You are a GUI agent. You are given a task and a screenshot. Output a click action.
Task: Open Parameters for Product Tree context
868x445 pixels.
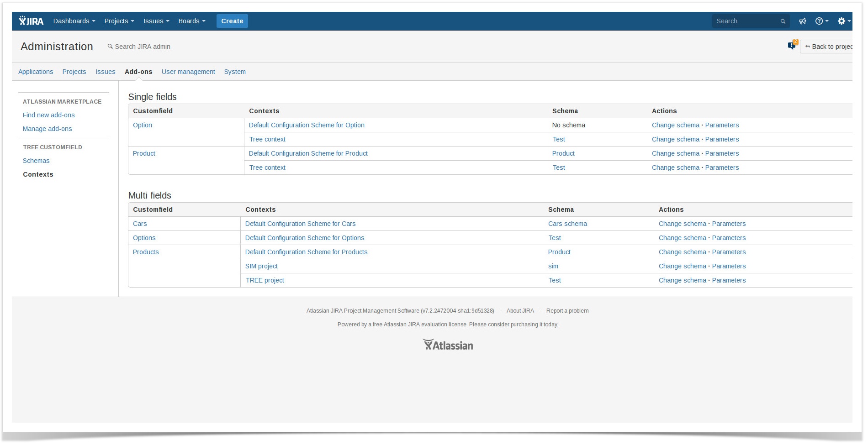pos(722,168)
